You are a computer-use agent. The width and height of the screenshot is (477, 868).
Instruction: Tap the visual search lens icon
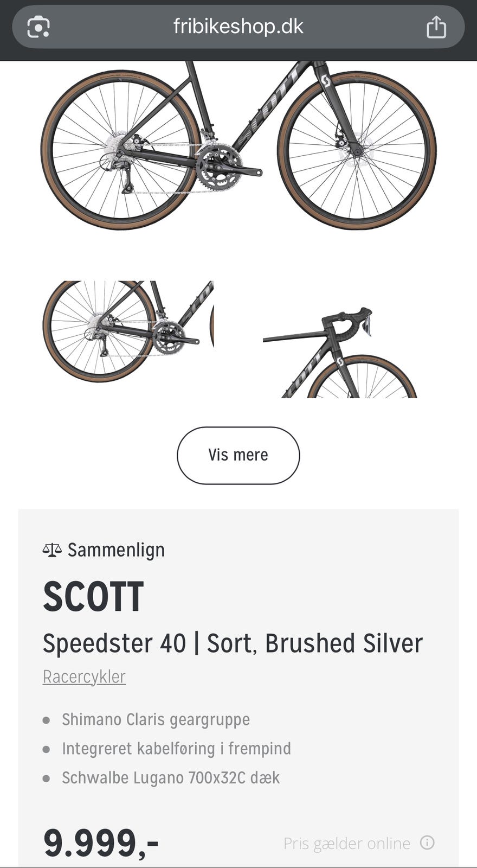(38, 27)
